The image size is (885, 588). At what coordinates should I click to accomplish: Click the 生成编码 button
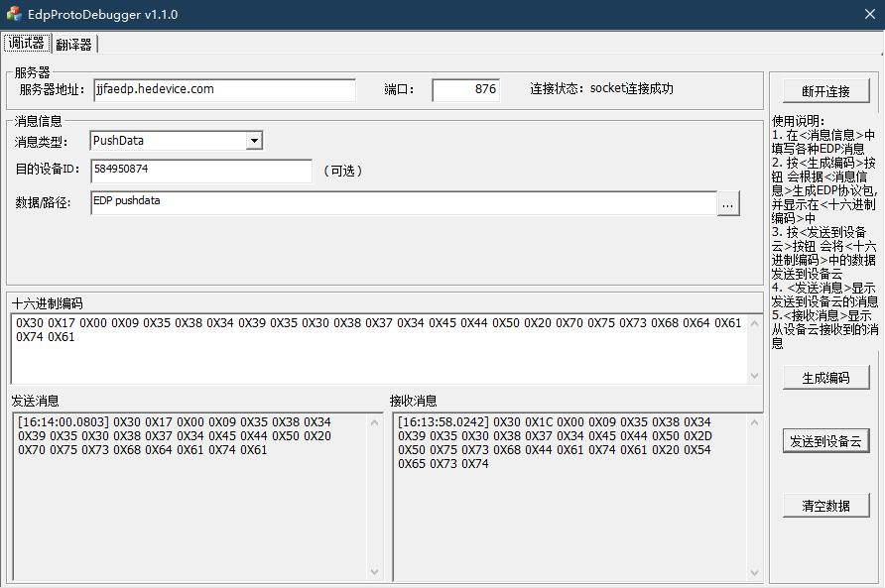tap(825, 378)
